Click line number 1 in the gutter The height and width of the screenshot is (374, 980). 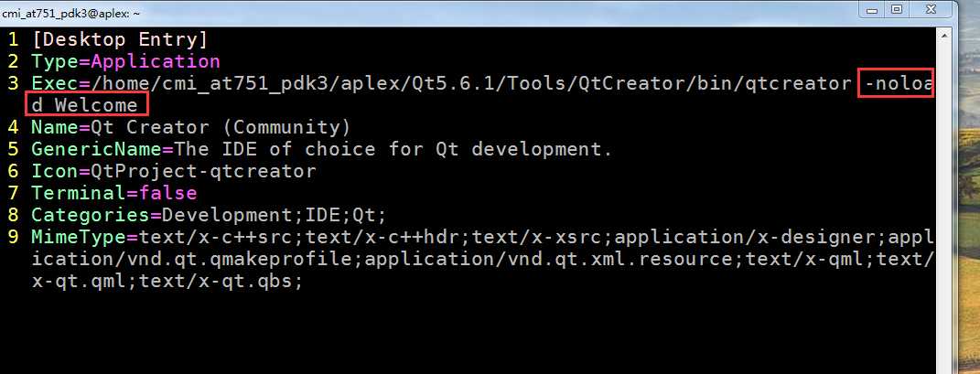(x=15, y=40)
